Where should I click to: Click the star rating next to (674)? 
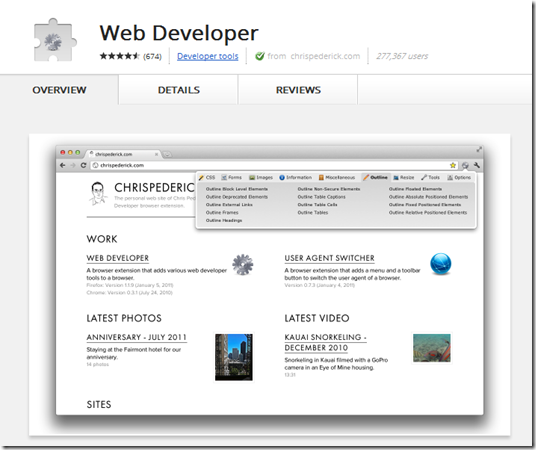click(120, 56)
